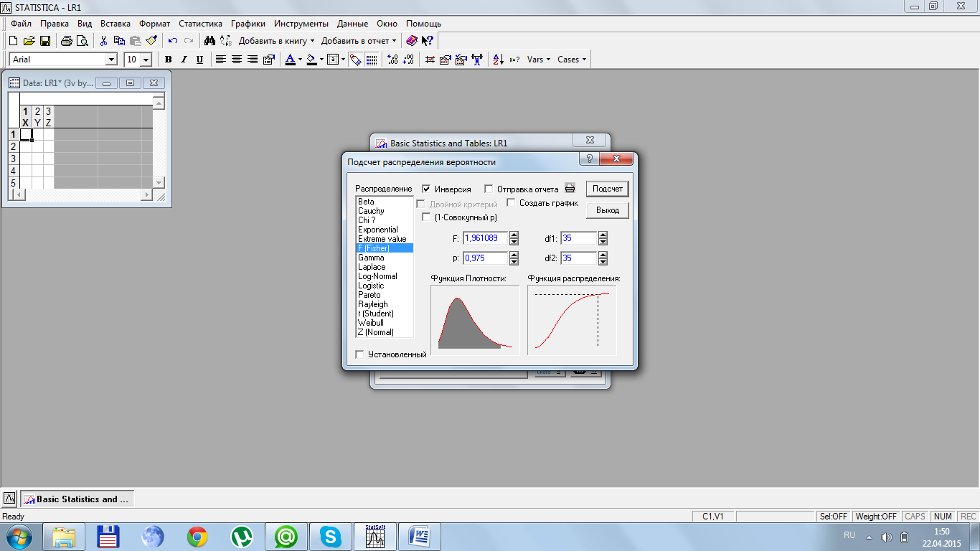Select t (Student) distribution

click(385, 314)
